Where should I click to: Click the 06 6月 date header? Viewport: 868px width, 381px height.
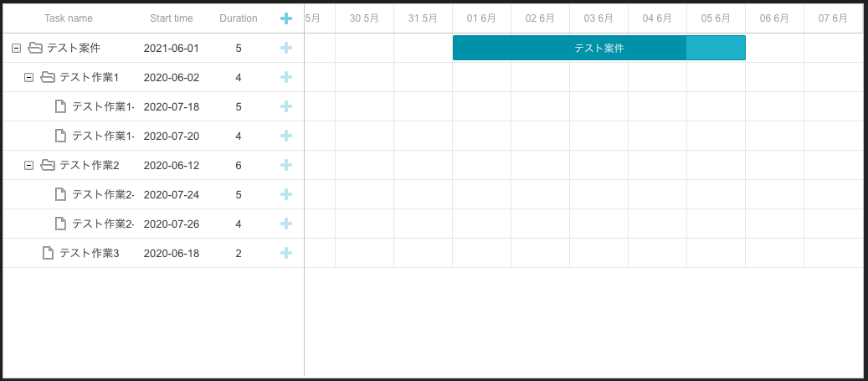pyautogui.click(x=774, y=18)
